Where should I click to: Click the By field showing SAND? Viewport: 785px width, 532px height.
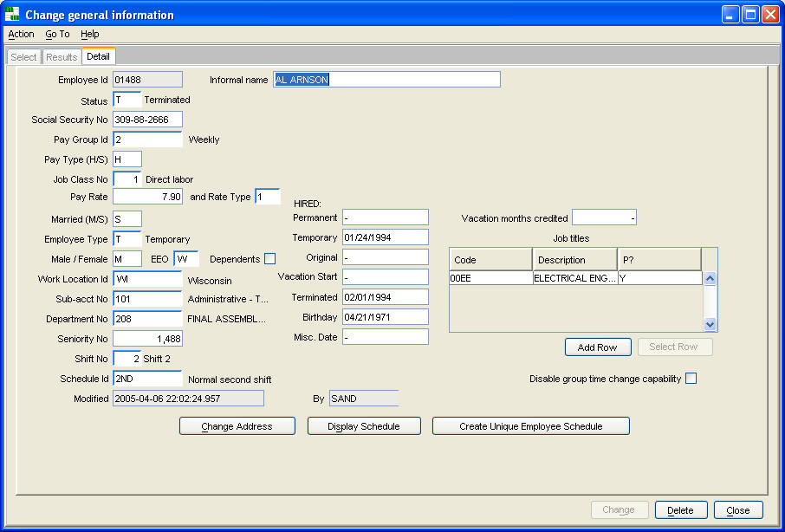364,399
